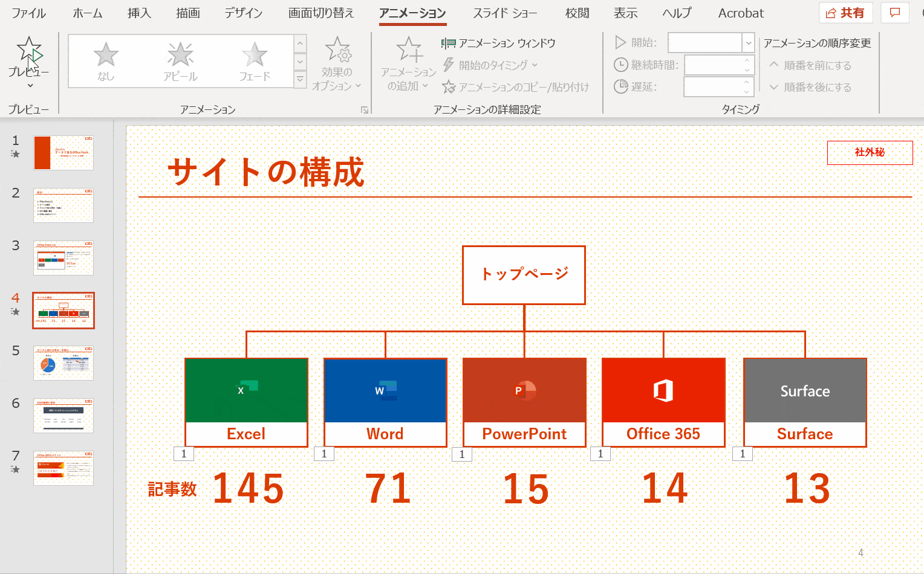The height and width of the screenshot is (574, 924).
Task: Click animation star marker under slide 1
Action: [x=16, y=154]
